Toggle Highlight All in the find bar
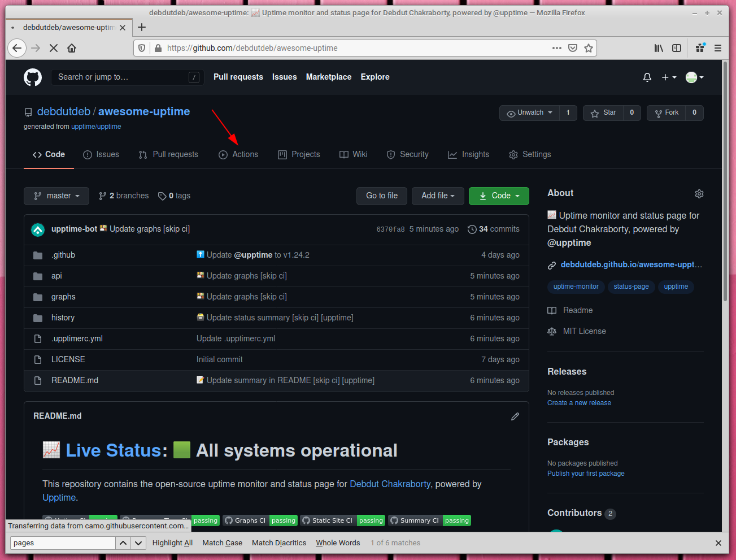The width and height of the screenshot is (736, 560). tap(172, 542)
